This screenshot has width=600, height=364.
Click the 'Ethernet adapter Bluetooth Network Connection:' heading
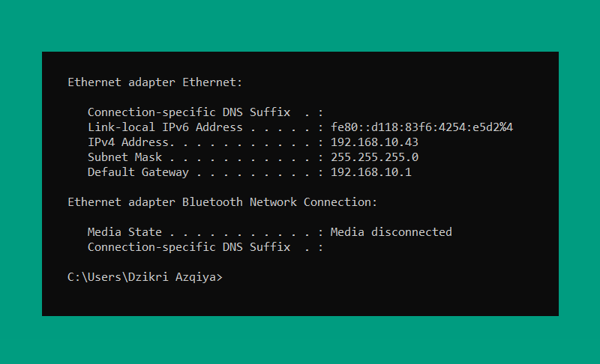point(222,202)
